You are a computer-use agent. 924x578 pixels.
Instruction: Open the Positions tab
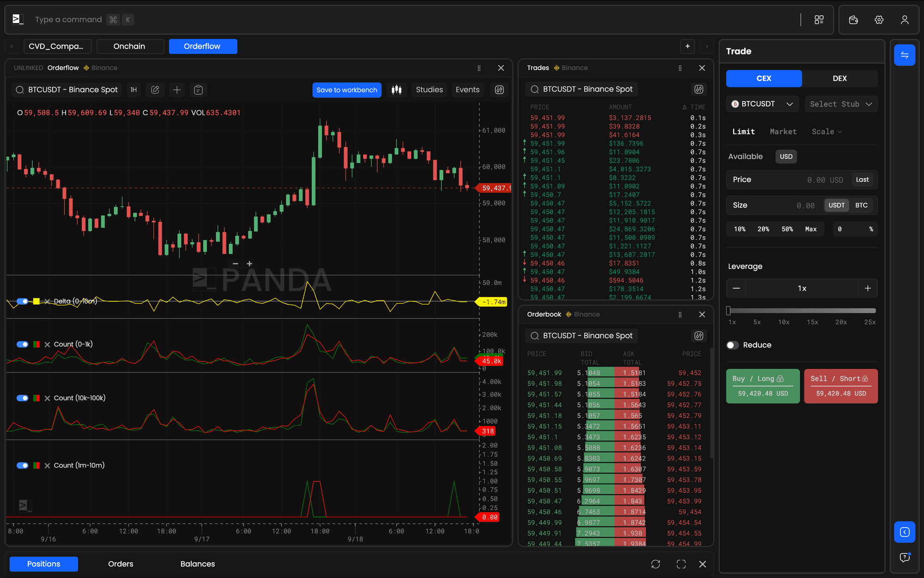pos(44,564)
